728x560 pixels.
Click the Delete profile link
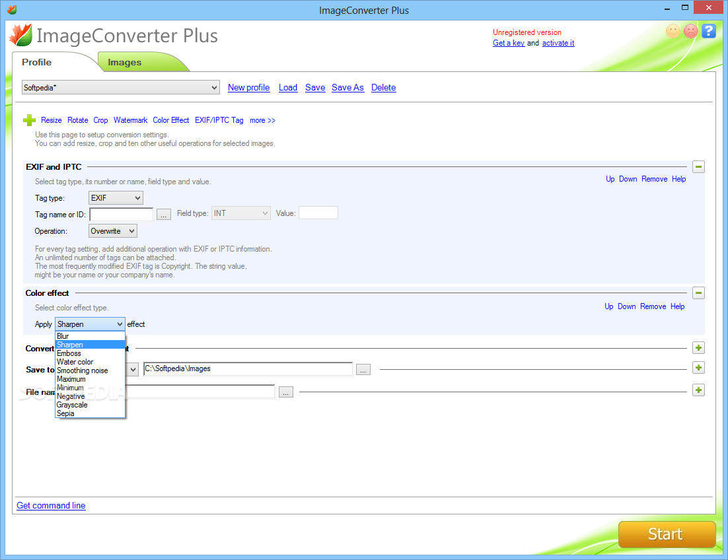click(384, 87)
